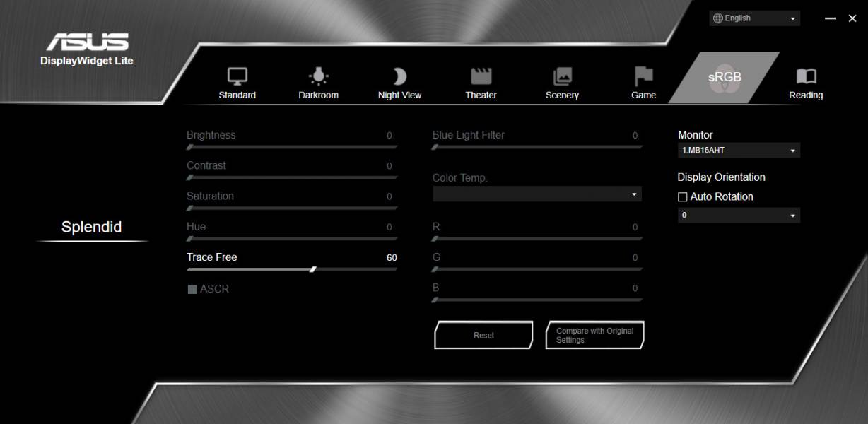Click the Trace Free slider handle
The image size is (868, 424).
click(313, 269)
